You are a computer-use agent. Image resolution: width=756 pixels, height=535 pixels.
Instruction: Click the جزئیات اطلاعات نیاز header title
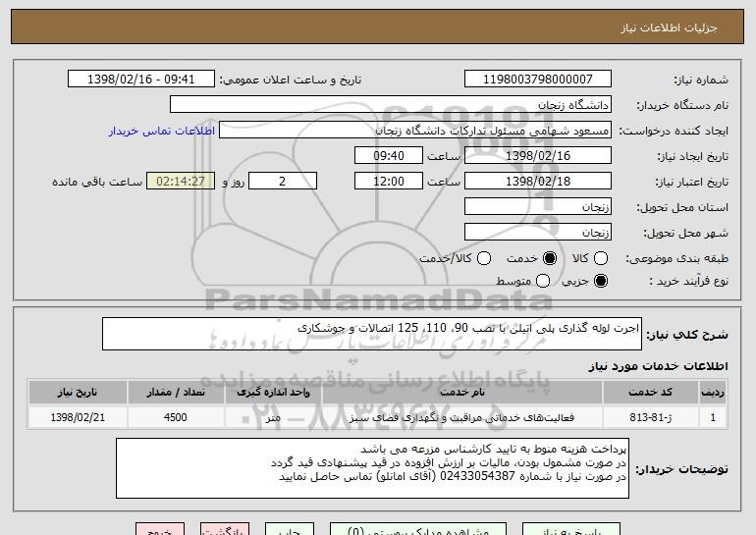tap(669, 27)
